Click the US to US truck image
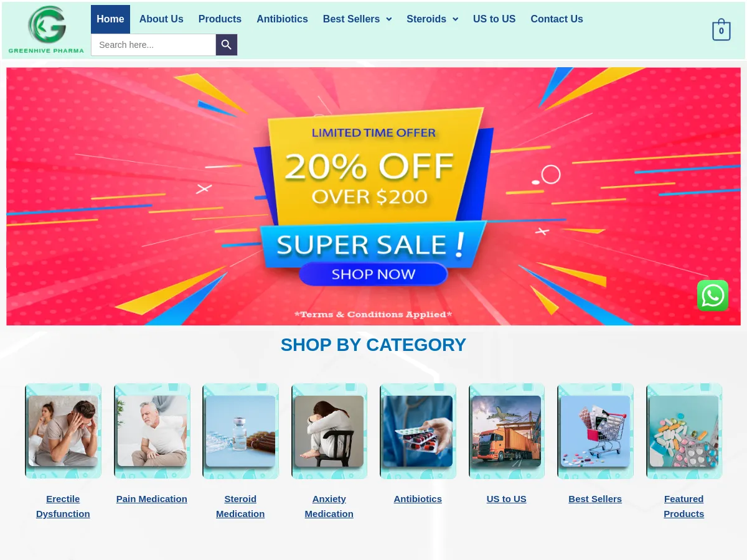The image size is (747, 560). (507, 431)
